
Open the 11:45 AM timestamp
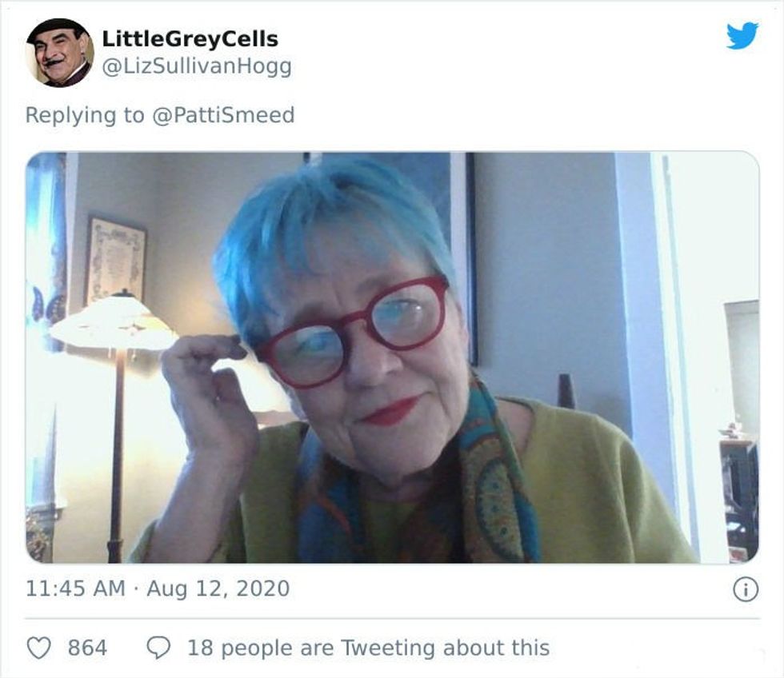point(75,588)
